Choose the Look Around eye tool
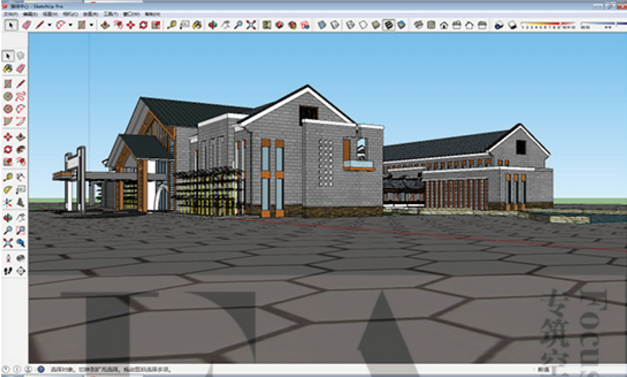The image size is (627, 377). coord(20,258)
